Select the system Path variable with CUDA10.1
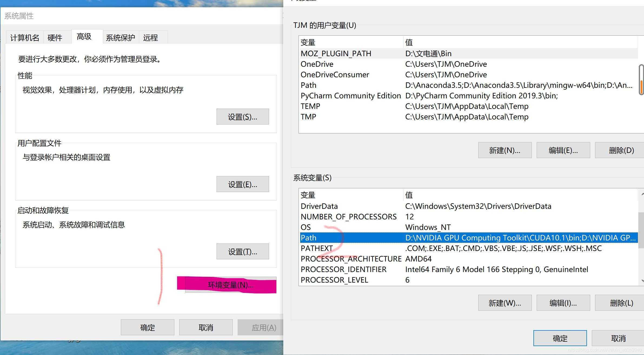The width and height of the screenshot is (644, 355). click(x=469, y=238)
